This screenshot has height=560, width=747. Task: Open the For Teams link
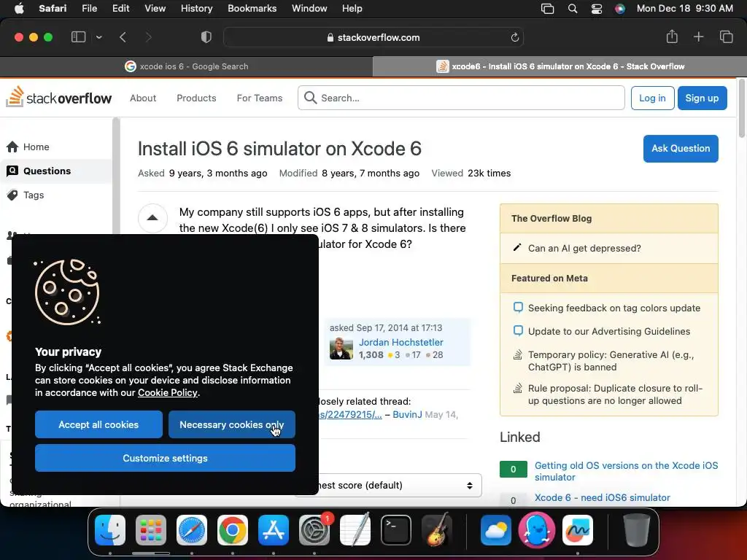click(x=260, y=98)
